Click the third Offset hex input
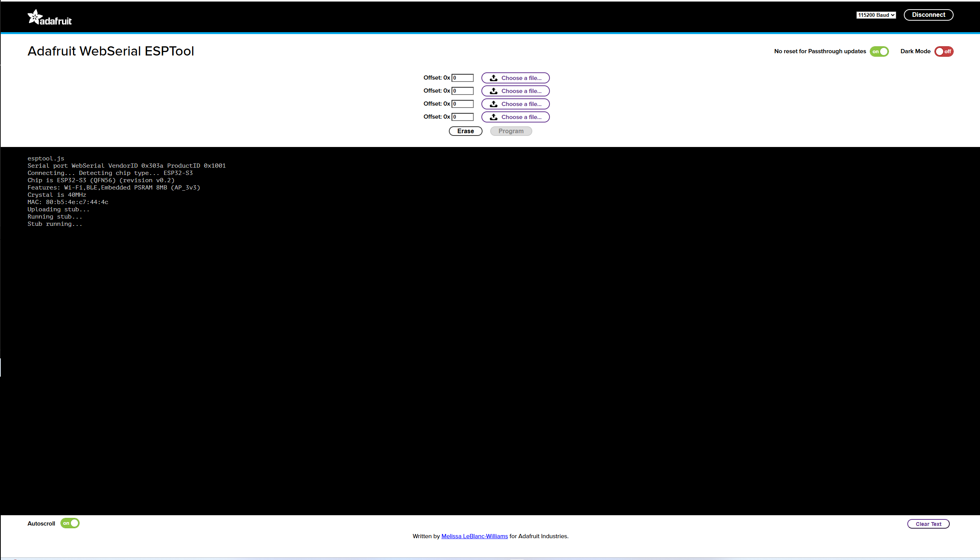 (x=462, y=104)
